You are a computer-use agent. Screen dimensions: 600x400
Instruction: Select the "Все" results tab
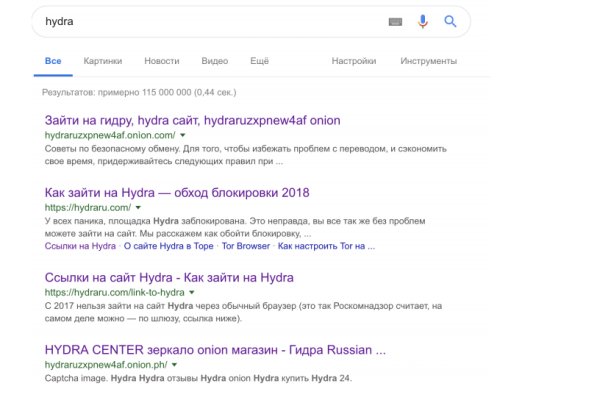(x=53, y=61)
